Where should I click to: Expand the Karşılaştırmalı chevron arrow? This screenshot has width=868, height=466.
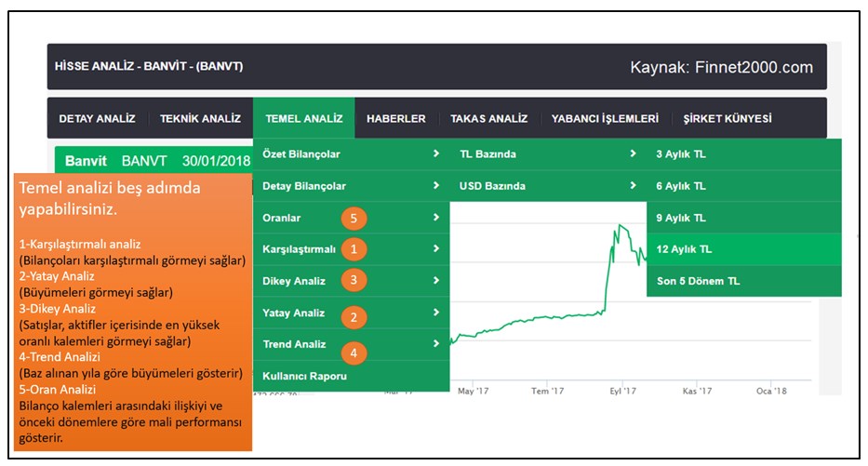coord(436,248)
